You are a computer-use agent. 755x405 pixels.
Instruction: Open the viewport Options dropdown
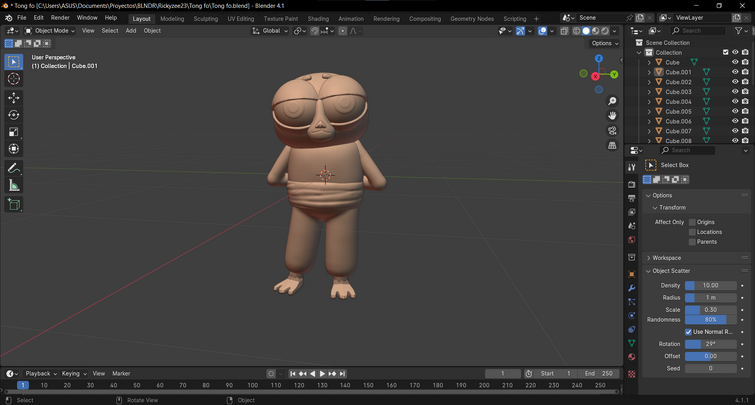pyautogui.click(x=604, y=43)
